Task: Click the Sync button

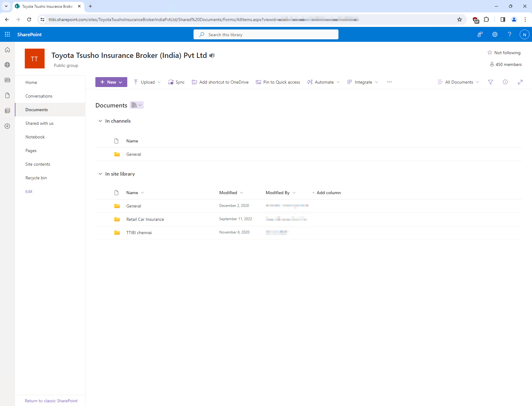Action: (177, 82)
